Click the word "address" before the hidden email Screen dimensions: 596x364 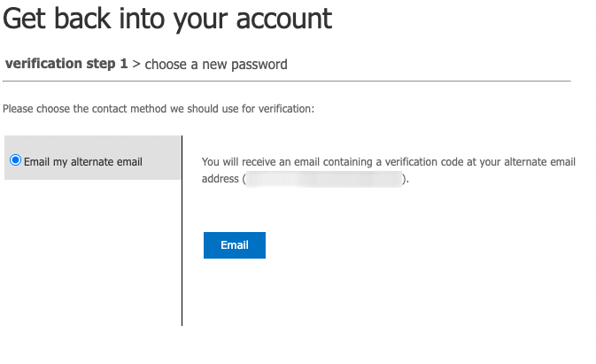pos(220,179)
